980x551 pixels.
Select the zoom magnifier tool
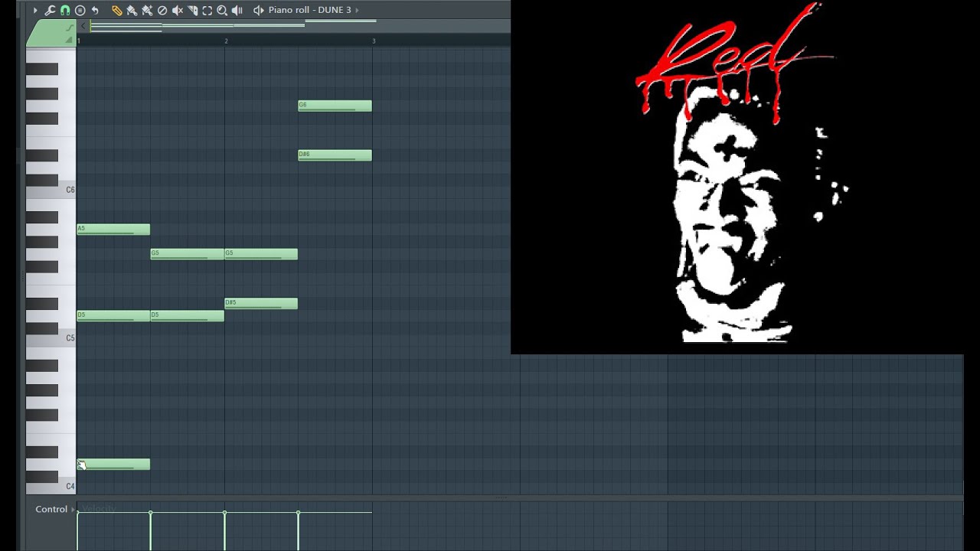[222, 10]
